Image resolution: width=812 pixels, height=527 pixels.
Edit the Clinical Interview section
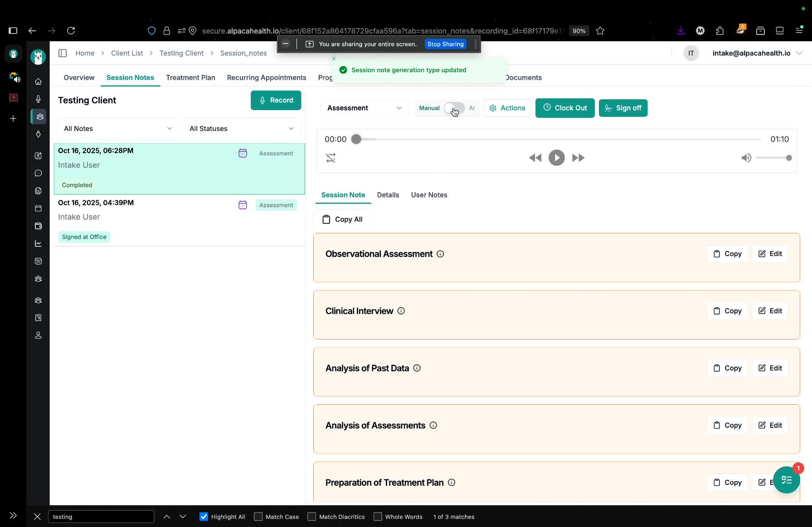(x=770, y=311)
